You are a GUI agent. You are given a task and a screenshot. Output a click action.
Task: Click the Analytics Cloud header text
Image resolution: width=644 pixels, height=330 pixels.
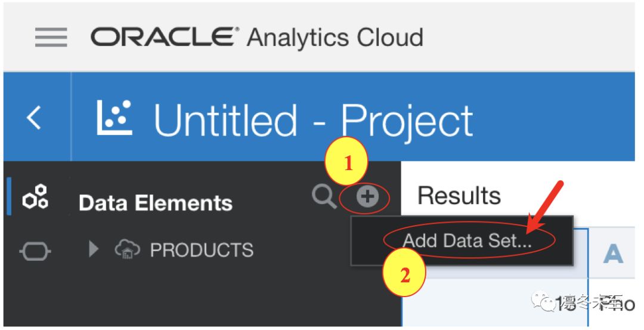tap(335, 37)
